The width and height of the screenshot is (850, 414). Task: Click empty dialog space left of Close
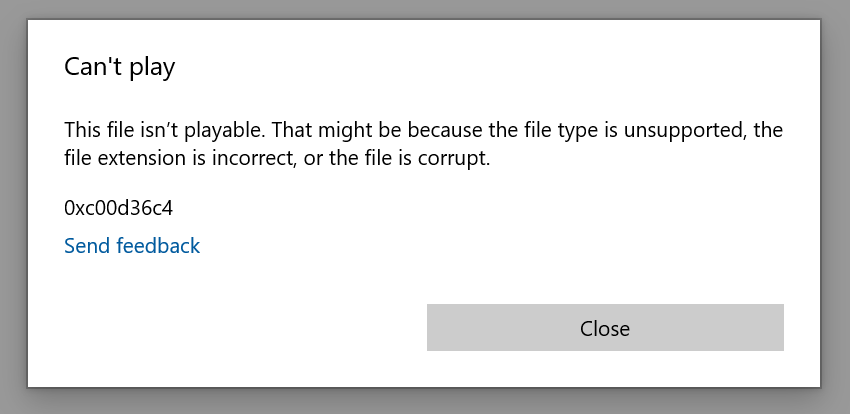pos(244,327)
